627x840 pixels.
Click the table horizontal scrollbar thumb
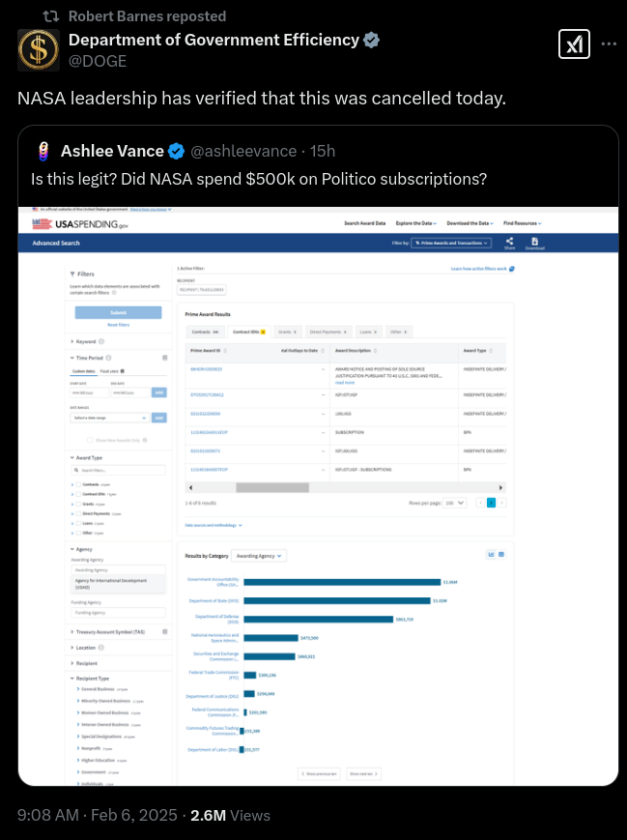coord(272,487)
